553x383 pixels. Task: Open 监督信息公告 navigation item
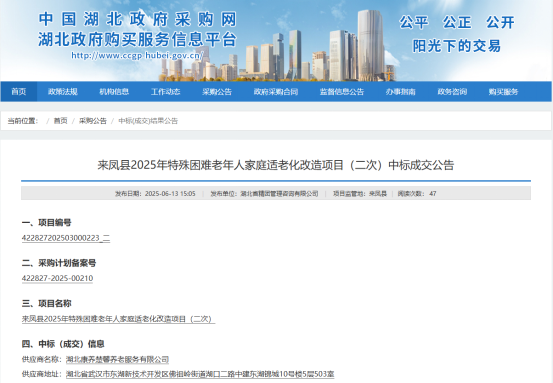coord(342,92)
